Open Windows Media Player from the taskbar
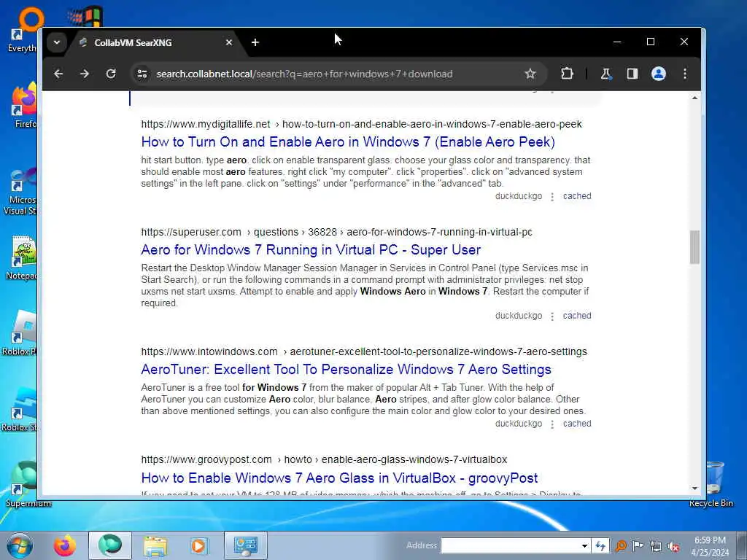 (x=199, y=545)
